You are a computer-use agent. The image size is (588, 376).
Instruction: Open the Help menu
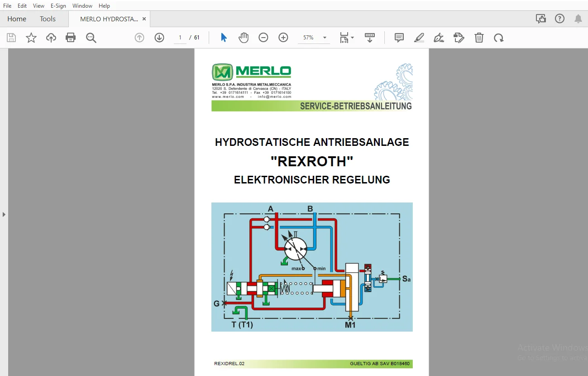(104, 6)
